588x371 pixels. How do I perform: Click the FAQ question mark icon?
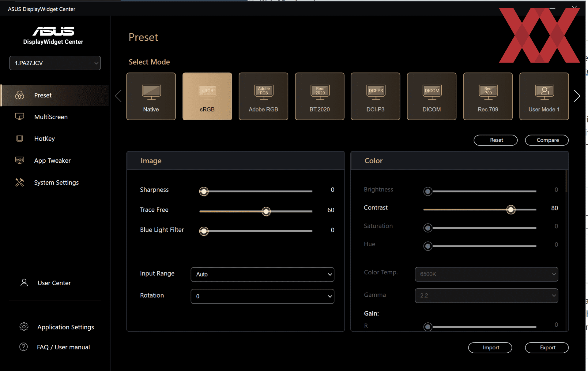(24, 347)
